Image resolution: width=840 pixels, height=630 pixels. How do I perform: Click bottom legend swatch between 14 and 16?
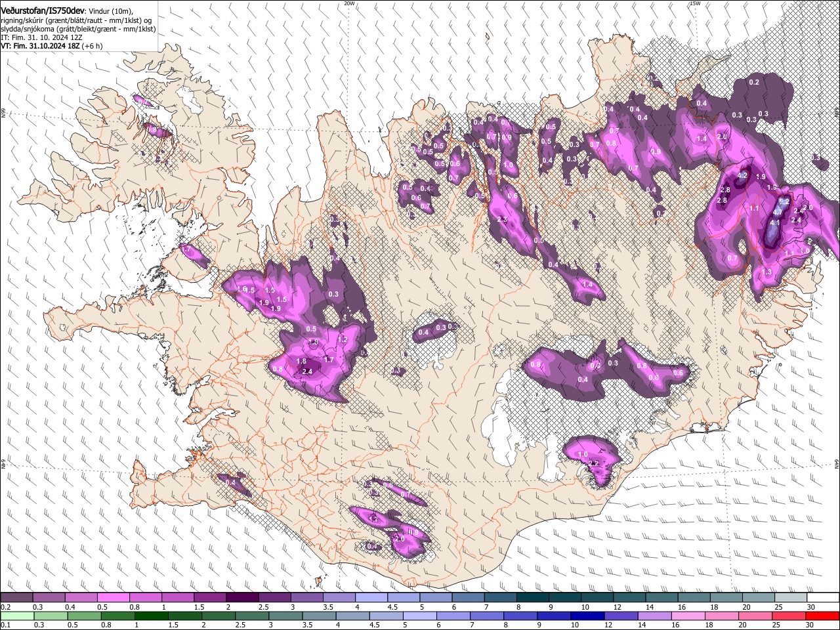tap(656, 616)
